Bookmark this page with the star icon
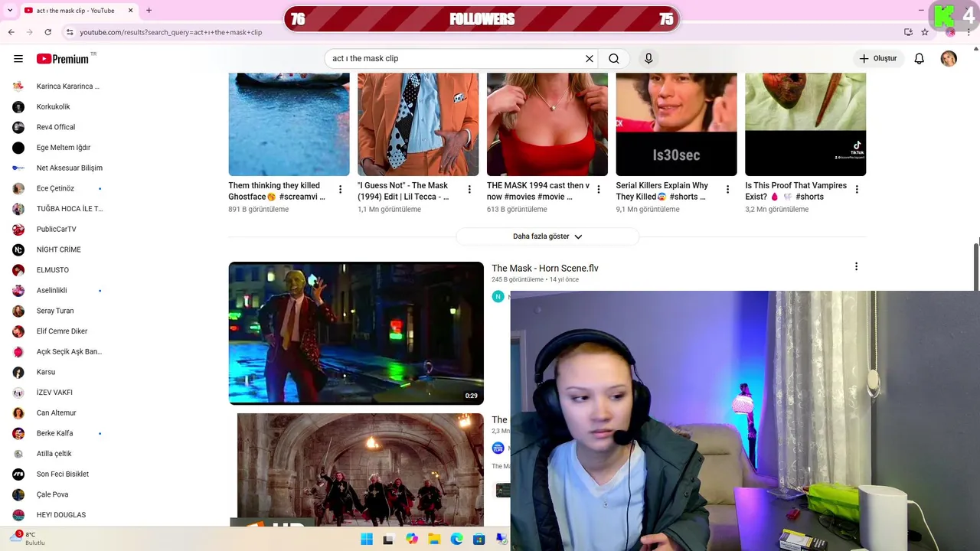Image resolution: width=980 pixels, height=551 pixels. pyautogui.click(x=925, y=32)
